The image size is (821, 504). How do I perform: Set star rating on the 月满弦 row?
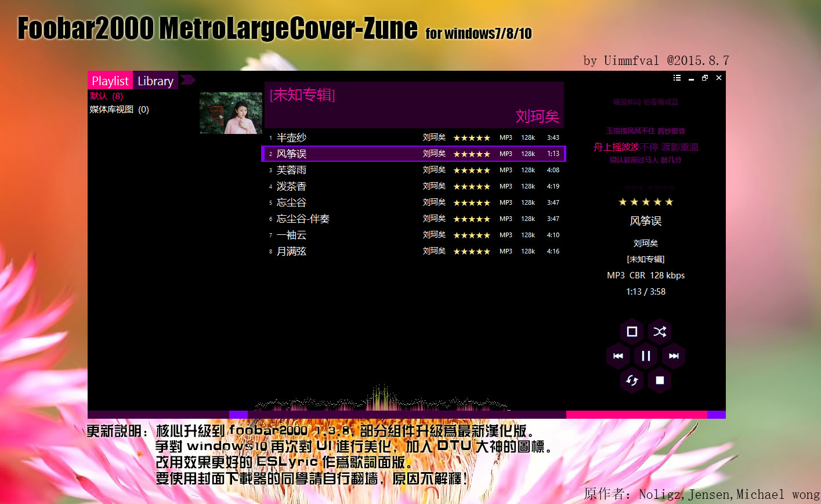(472, 252)
